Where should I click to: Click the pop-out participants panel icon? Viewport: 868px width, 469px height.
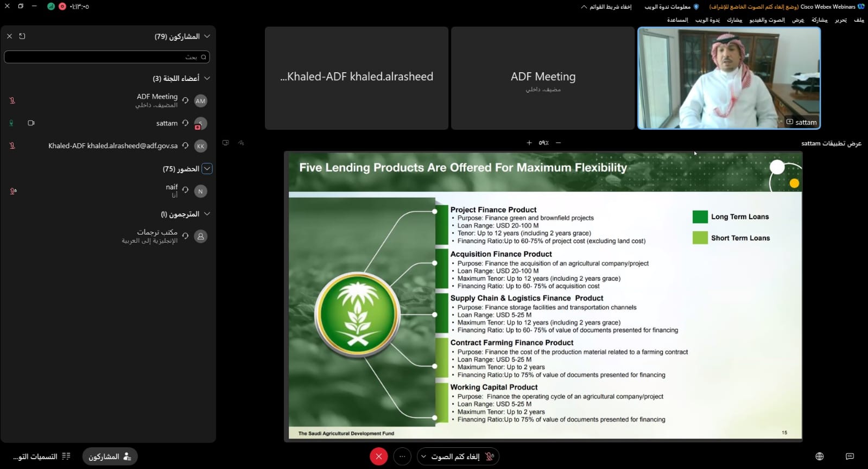[22, 36]
